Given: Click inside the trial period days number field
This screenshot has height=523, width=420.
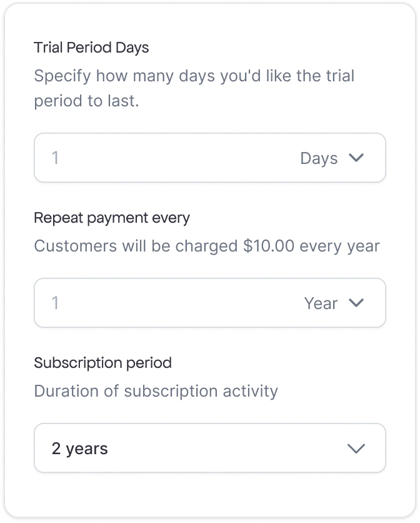Looking at the screenshot, I should coord(125,158).
